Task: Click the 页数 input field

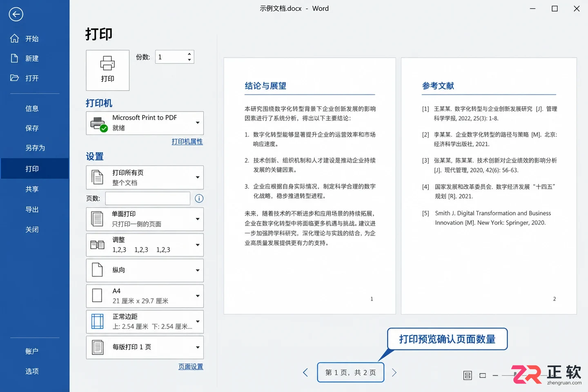Action: coord(148,198)
